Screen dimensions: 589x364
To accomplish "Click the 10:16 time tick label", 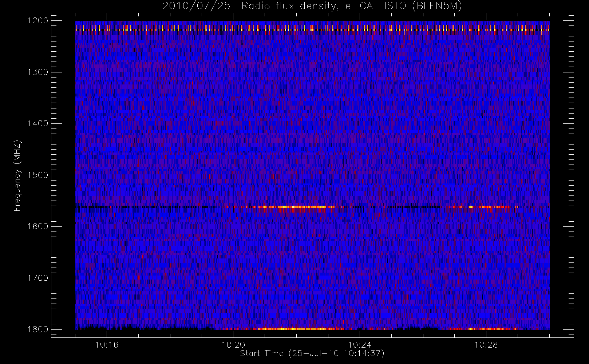I will (107, 345).
